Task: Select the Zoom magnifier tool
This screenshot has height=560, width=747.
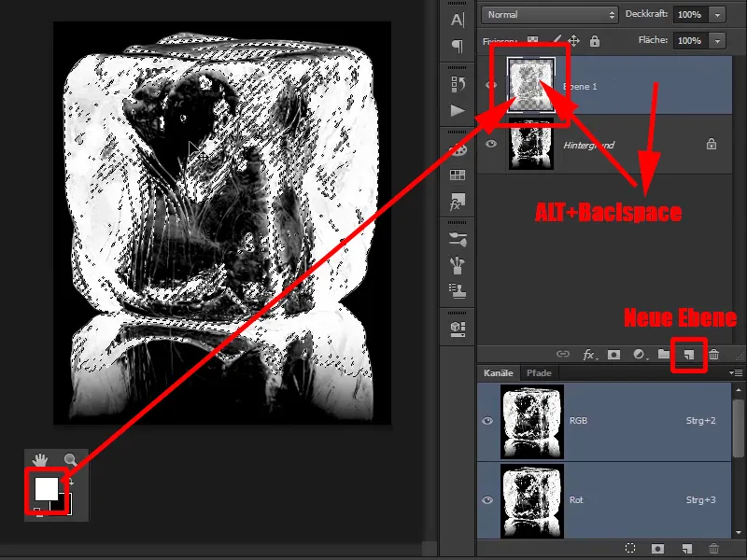Action: point(71,459)
